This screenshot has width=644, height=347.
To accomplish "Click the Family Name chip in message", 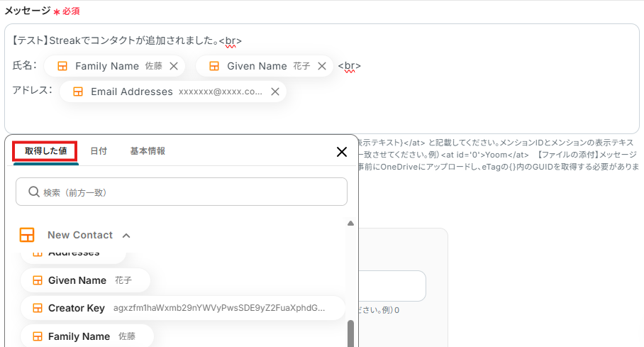I will (114, 66).
